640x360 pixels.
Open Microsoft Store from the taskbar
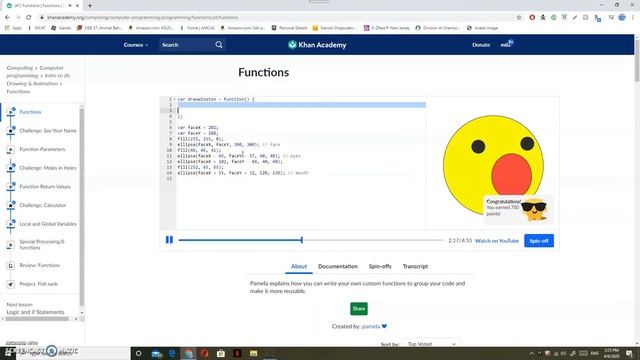(x=221, y=353)
